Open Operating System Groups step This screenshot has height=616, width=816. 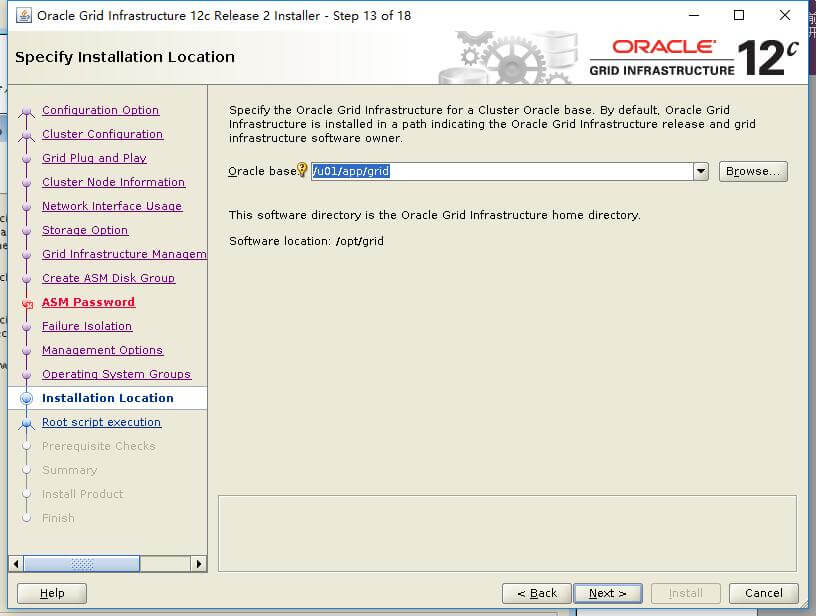(117, 374)
